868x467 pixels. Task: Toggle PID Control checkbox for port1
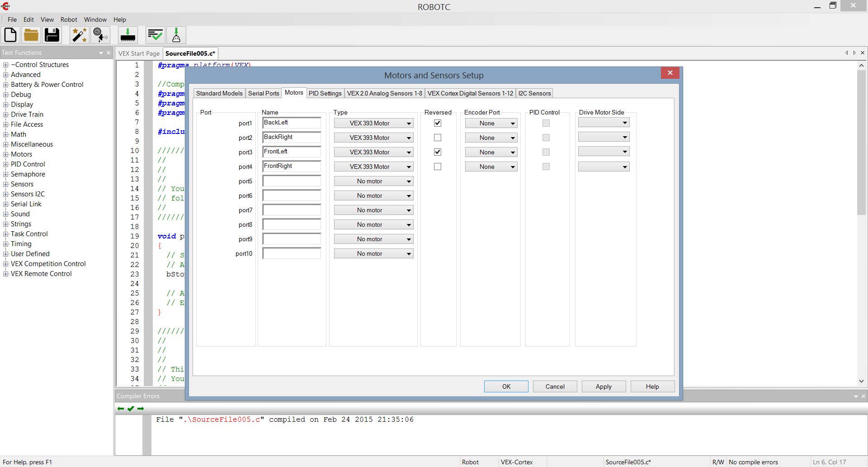pyautogui.click(x=546, y=123)
